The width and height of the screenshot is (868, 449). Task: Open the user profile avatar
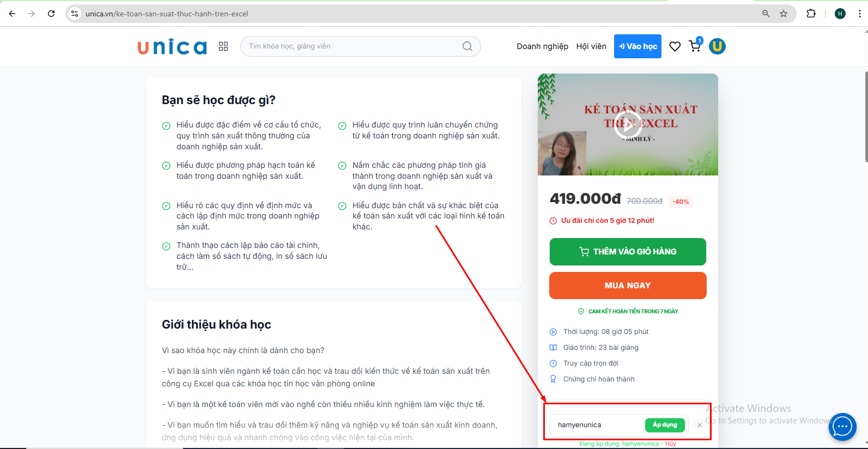[717, 46]
